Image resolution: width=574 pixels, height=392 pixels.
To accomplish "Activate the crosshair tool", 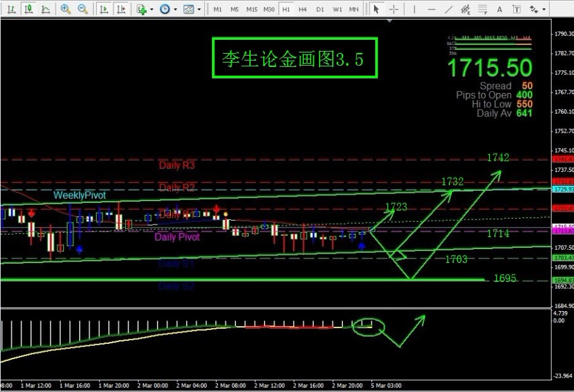I will coord(394,9).
